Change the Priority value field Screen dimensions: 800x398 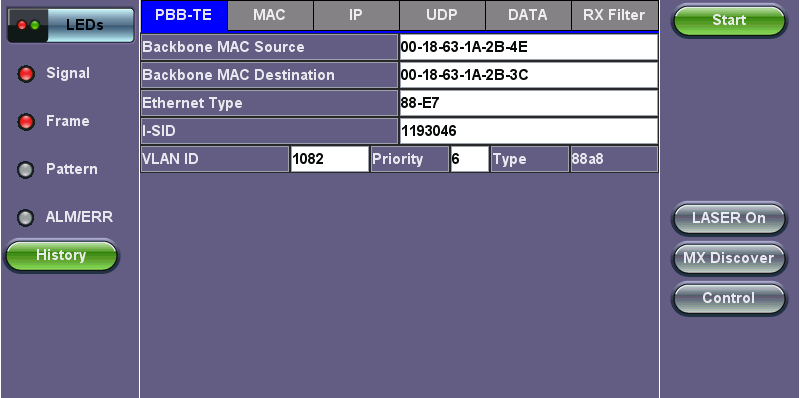pyautogui.click(x=469, y=159)
